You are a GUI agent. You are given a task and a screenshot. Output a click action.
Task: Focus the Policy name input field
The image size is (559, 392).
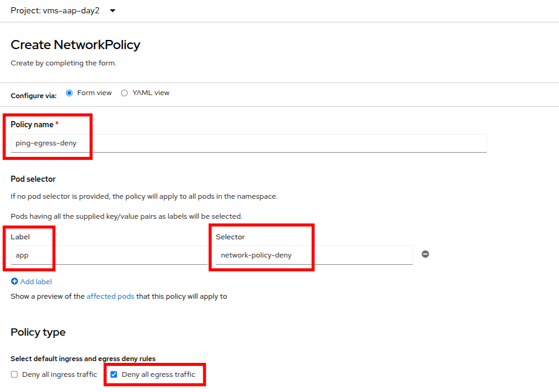pos(248,144)
